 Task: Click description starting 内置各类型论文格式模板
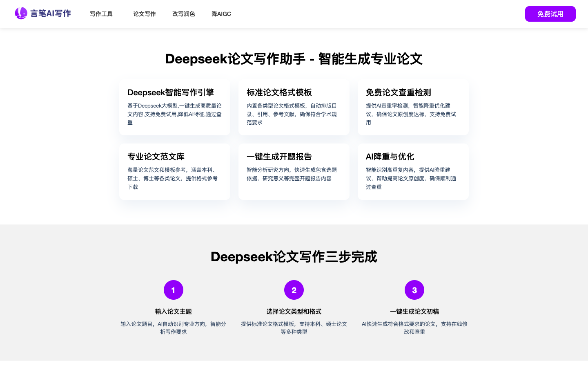[292, 114]
